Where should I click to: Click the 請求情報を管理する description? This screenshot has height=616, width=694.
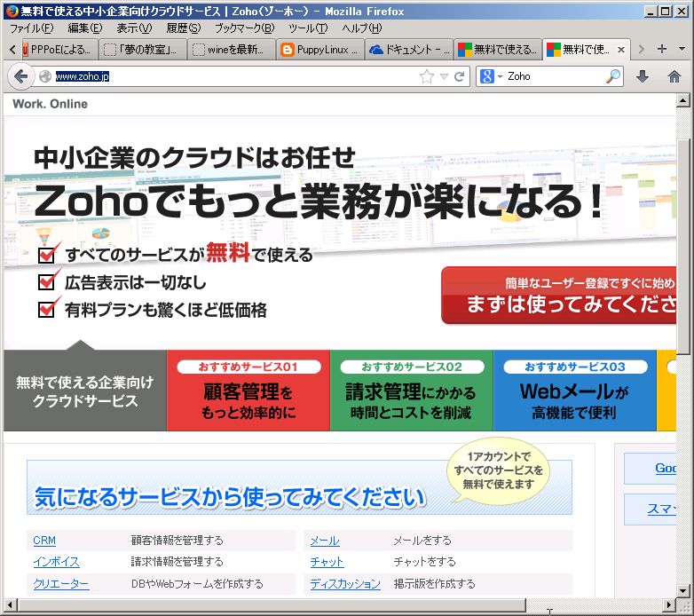(177, 562)
